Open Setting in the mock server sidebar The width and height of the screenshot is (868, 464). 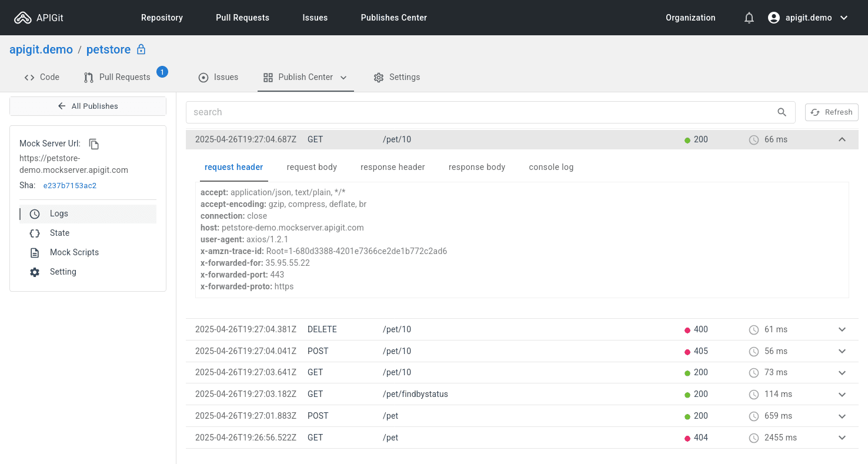[x=88, y=272]
